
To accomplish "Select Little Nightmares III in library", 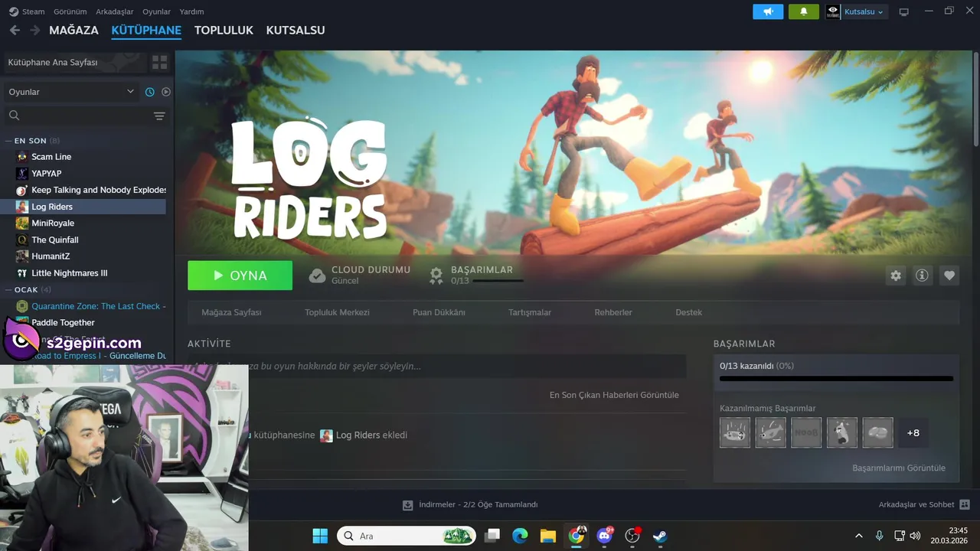I will coord(69,273).
